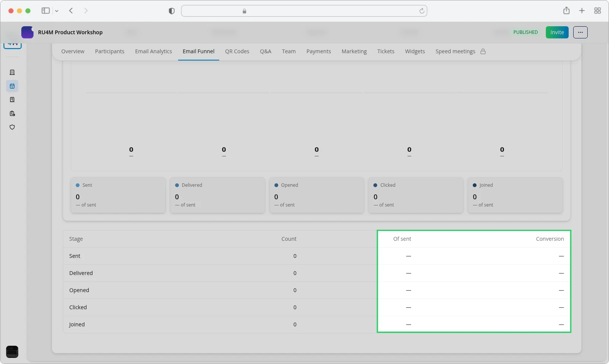Switch to the Email Analytics tab
This screenshot has width=609, height=364.
(153, 51)
